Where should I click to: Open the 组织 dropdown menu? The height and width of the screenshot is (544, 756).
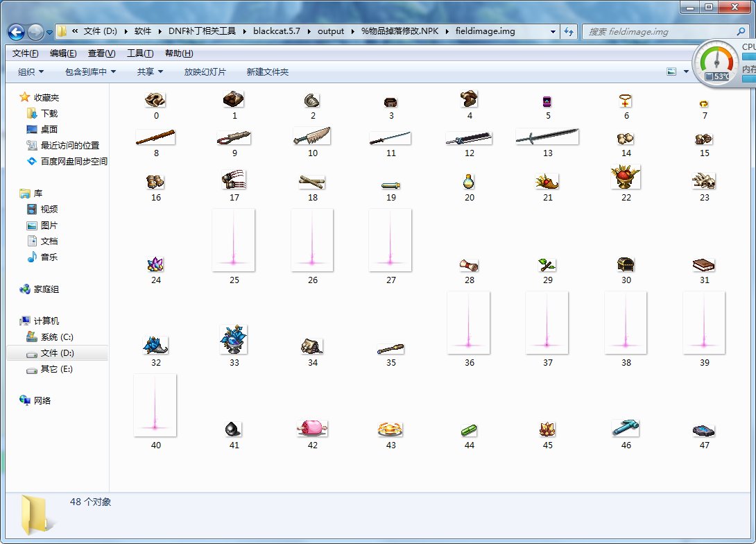pos(31,72)
